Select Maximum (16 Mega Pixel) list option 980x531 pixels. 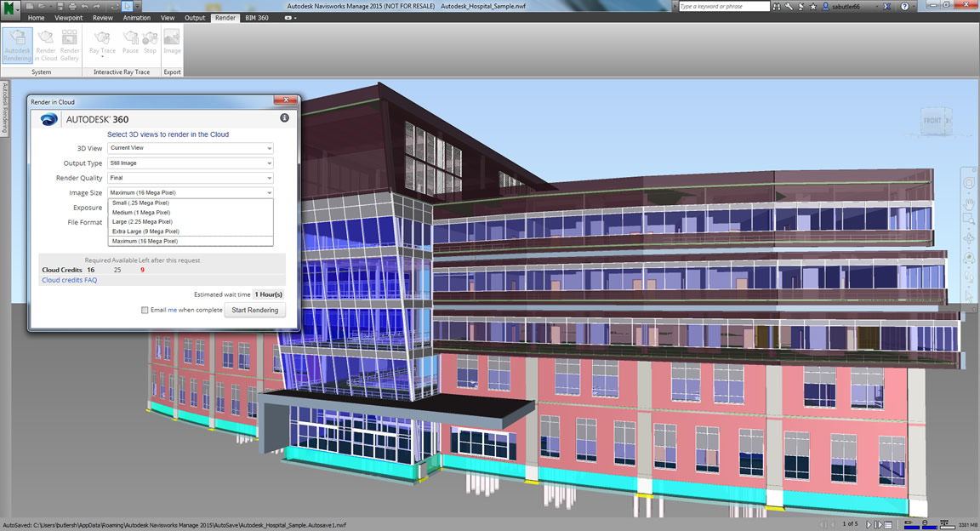click(191, 241)
